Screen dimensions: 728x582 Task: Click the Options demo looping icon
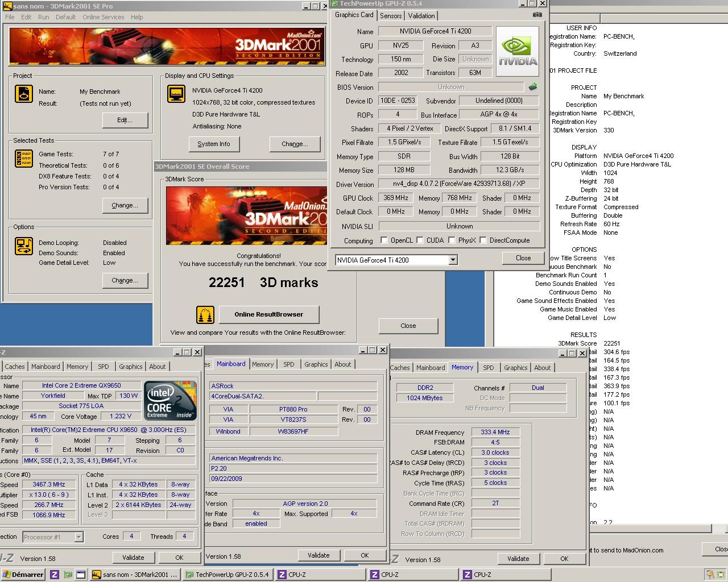coord(24,246)
